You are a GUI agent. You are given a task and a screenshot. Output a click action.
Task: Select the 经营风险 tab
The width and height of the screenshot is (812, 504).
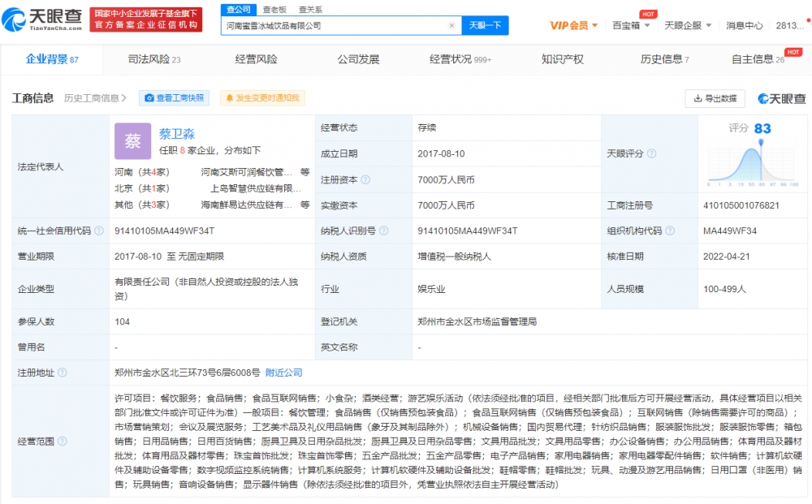[x=256, y=59]
